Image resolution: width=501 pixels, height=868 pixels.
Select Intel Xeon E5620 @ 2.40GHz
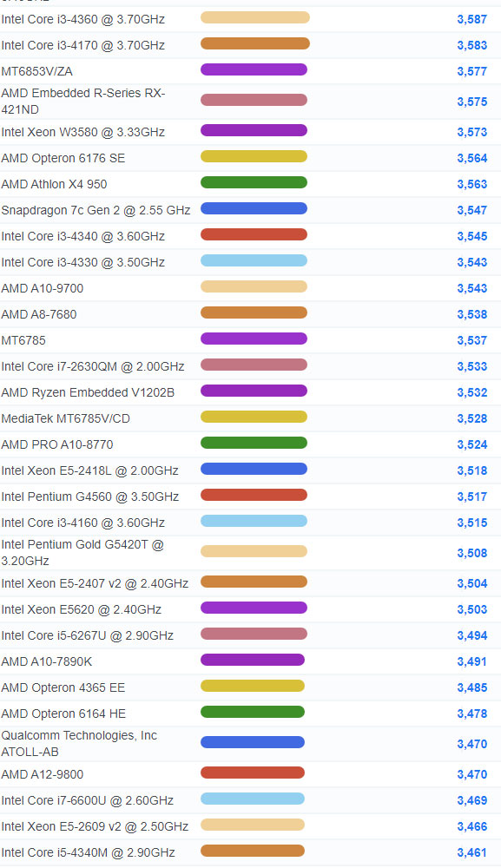(x=82, y=609)
